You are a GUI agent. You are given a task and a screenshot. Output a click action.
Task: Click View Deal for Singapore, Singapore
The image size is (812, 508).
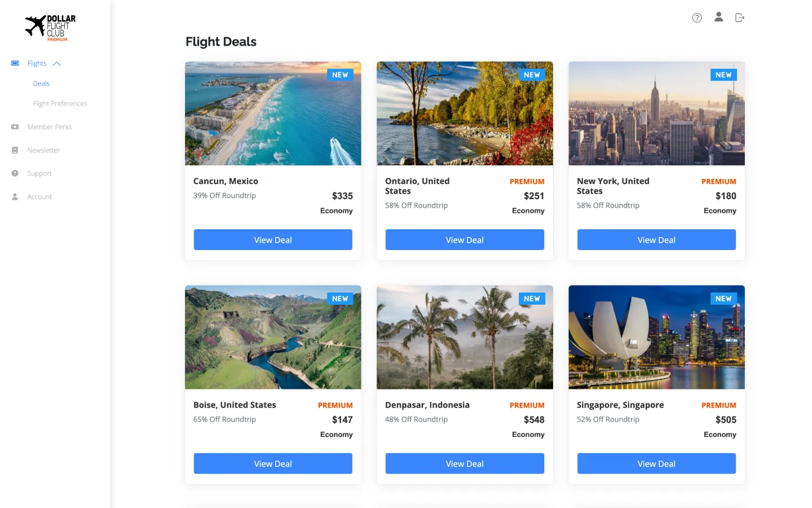tap(656, 463)
